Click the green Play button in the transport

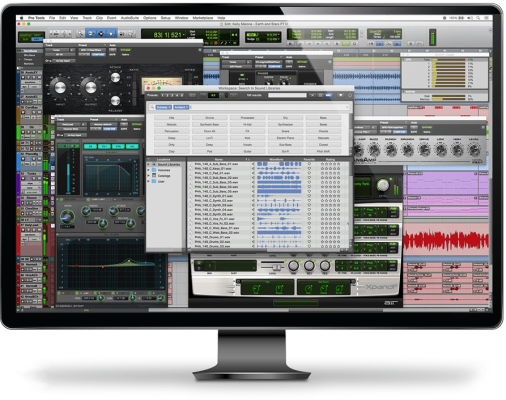click(x=346, y=44)
